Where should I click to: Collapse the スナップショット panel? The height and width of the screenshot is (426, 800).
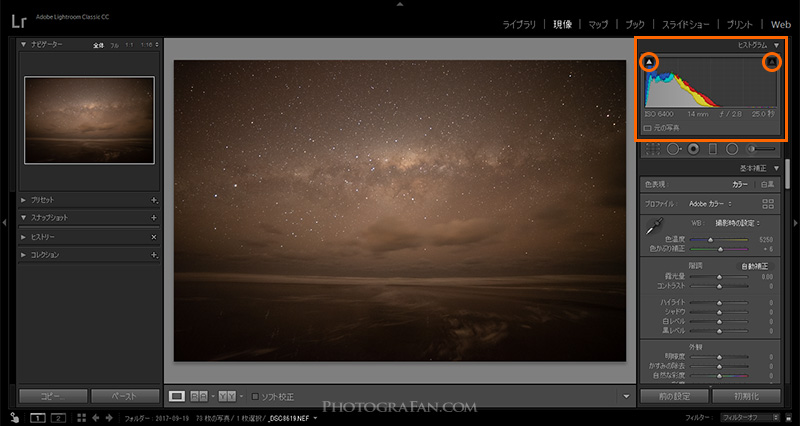[23, 218]
